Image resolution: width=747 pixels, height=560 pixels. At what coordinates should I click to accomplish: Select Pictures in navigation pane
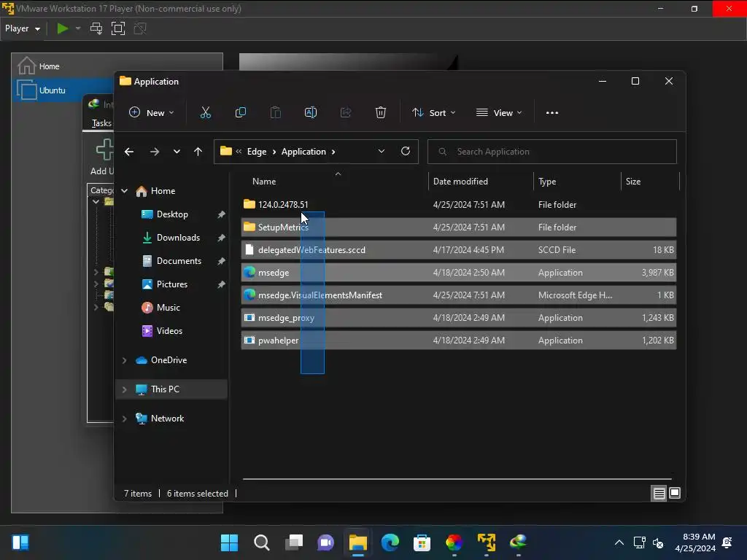point(172,284)
